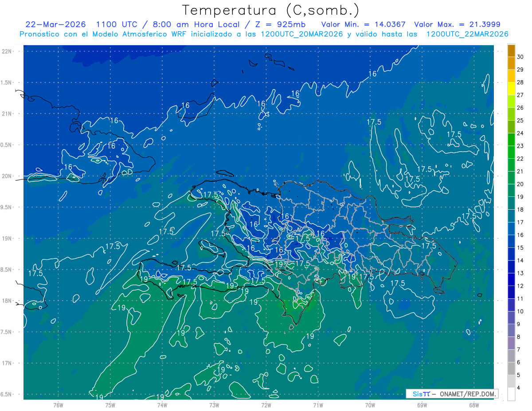Click the 22-Mar-2026 date text
This screenshot has width=532, height=411.
(x=56, y=24)
